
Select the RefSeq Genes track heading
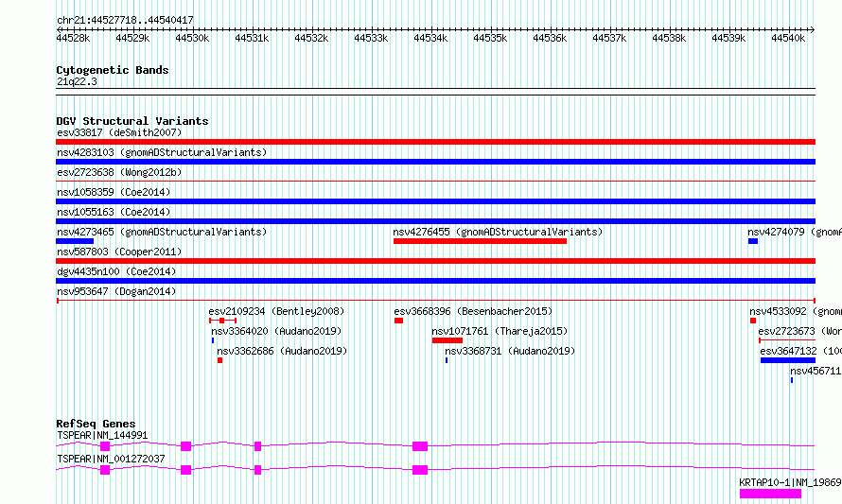point(96,424)
